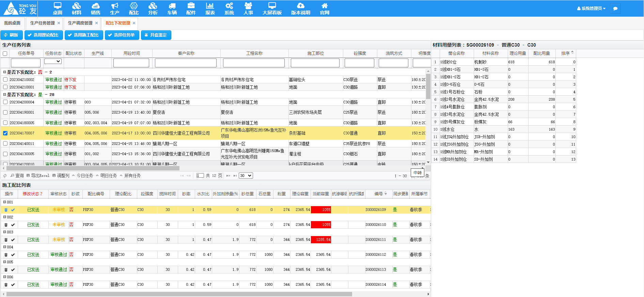Click the 客户名称 filter input field
Screen dimensions: 644x297
tap(186, 63)
